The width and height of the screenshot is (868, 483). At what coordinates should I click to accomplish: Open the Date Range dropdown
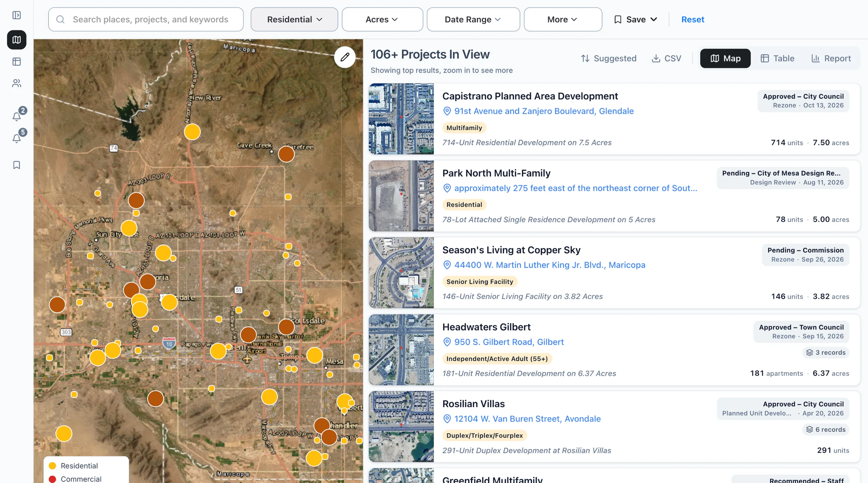coord(473,20)
